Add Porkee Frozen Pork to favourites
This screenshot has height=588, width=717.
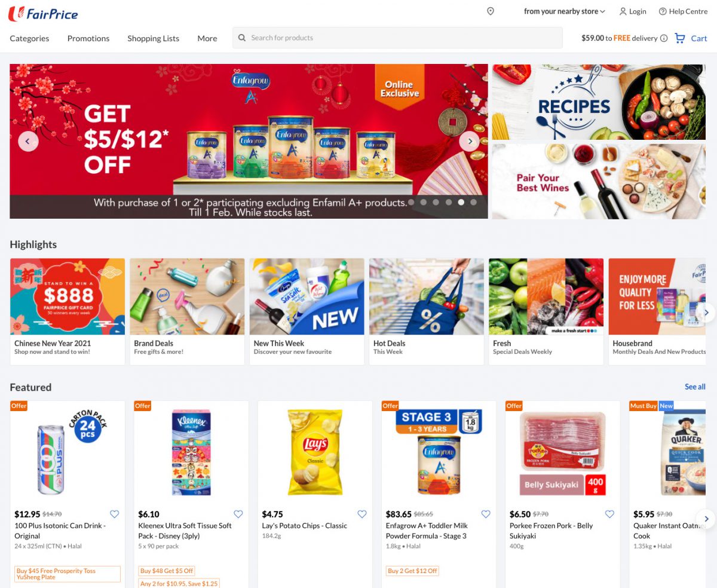pyautogui.click(x=609, y=514)
